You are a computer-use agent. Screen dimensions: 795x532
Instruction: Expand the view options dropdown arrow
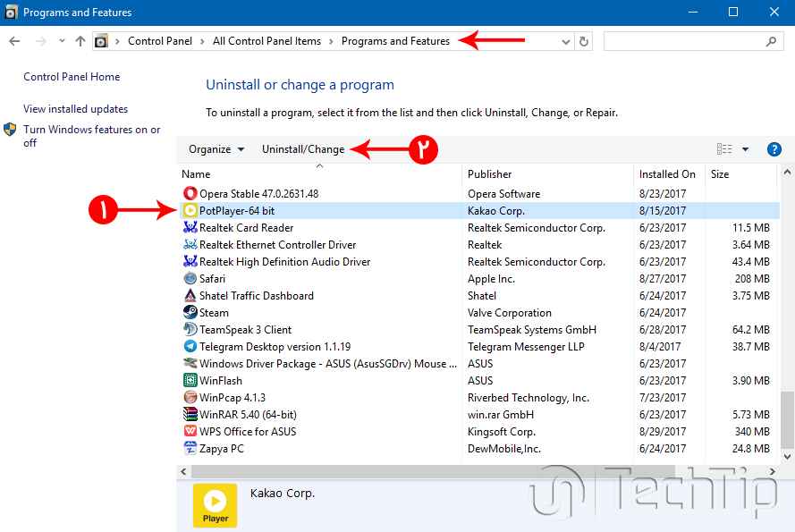(x=745, y=149)
